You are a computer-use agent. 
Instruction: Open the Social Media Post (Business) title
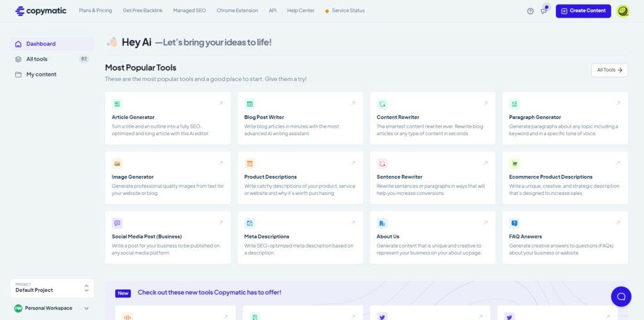pos(147,236)
